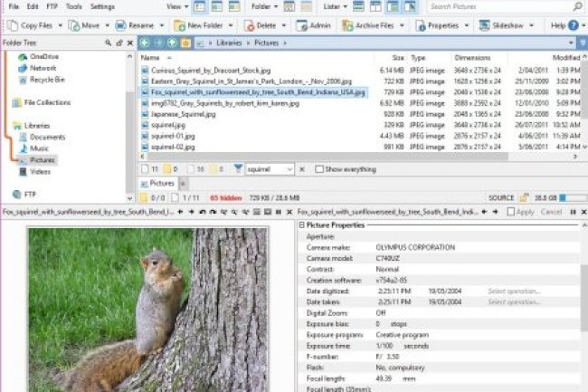Close the Folder Tree panel

click(x=130, y=43)
